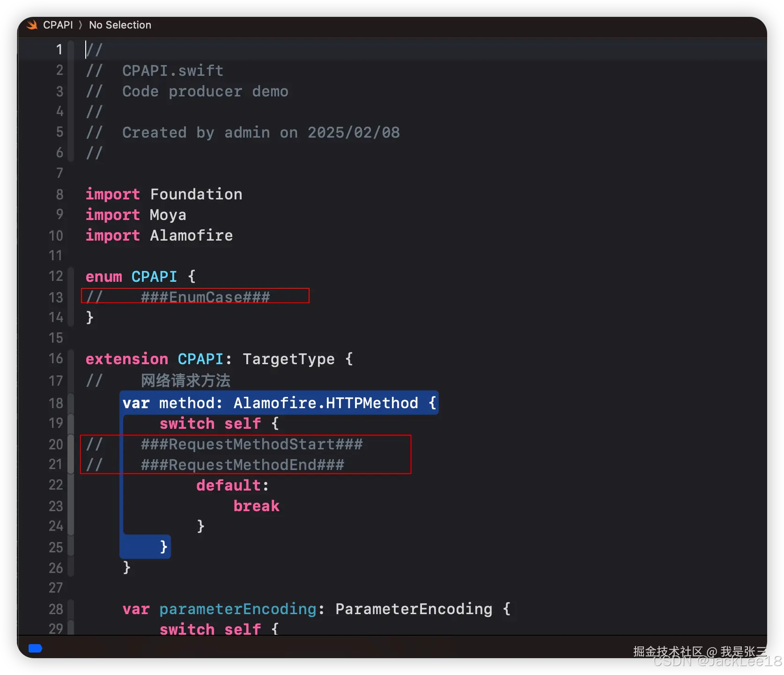Click the comment text CPAPI.swift
Image resolution: width=784 pixels, height=675 pixels.
click(x=173, y=71)
